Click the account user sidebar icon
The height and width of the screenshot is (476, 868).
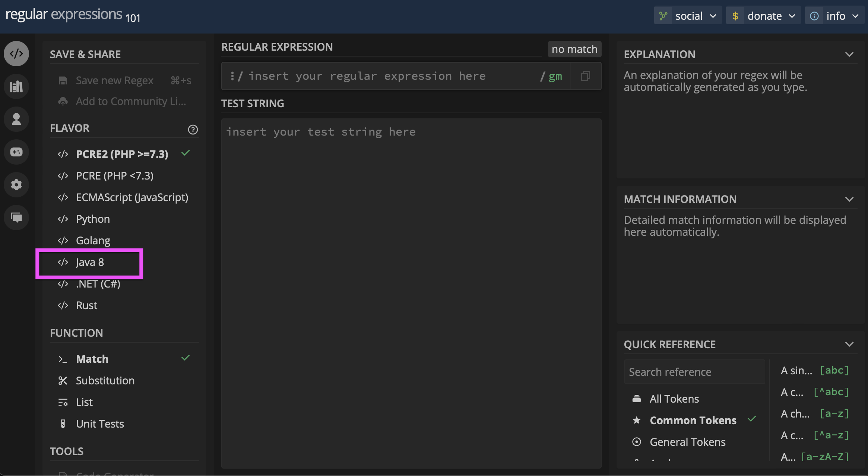click(x=16, y=119)
